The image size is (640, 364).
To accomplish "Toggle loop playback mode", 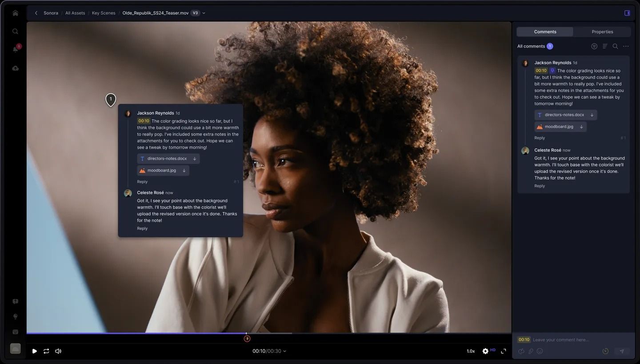I will click(x=46, y=351).
